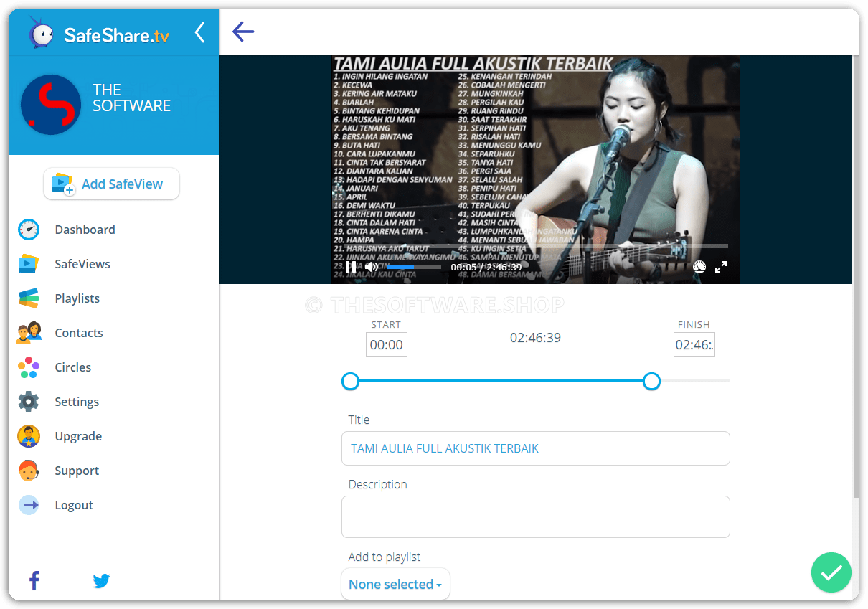Open the Twitter link icon
The image size is (868, 609).
pyautogui.click(x=101, y=580)
